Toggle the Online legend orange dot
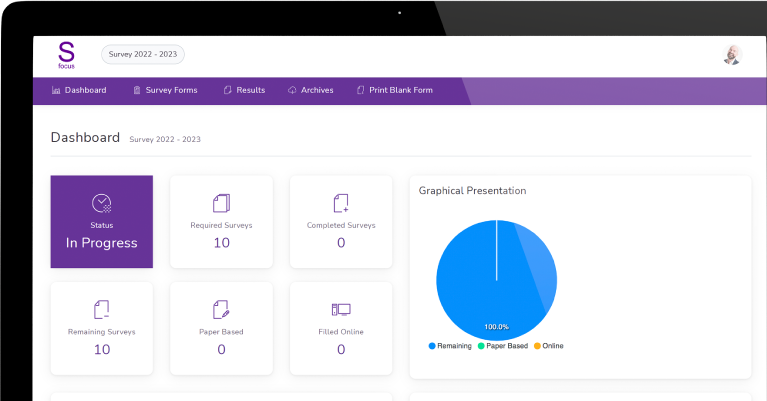This screenshot has width=767, height=401. 537,346
